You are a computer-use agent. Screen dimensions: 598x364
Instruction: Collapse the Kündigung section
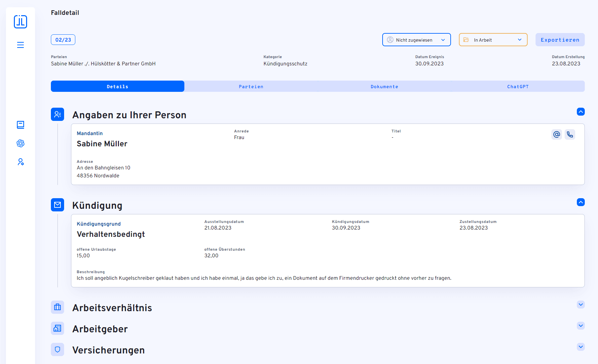(581, 202)
